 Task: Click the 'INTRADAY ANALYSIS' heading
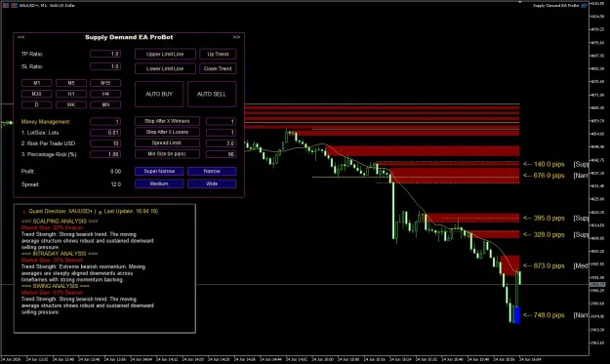tap(60, 254)
